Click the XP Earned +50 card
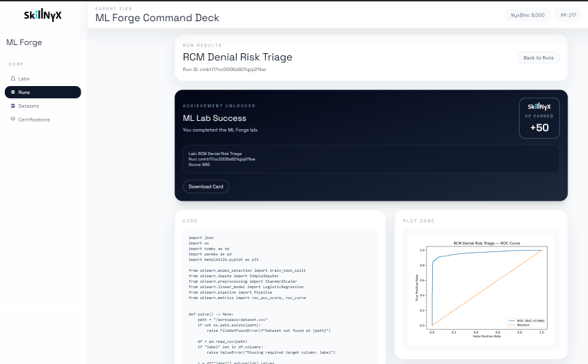This screenshot has height=364, width=588. [x=539, y=118]
